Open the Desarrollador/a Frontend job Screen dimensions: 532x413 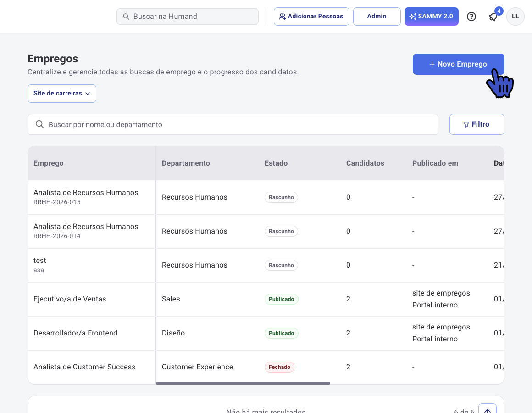pyautogui.click(x=75, y=333)
